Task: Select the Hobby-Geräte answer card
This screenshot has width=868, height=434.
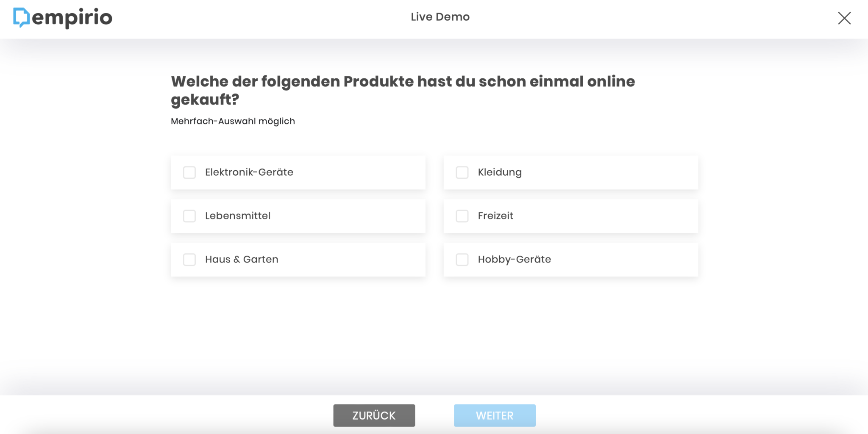Action: (570, 260)
